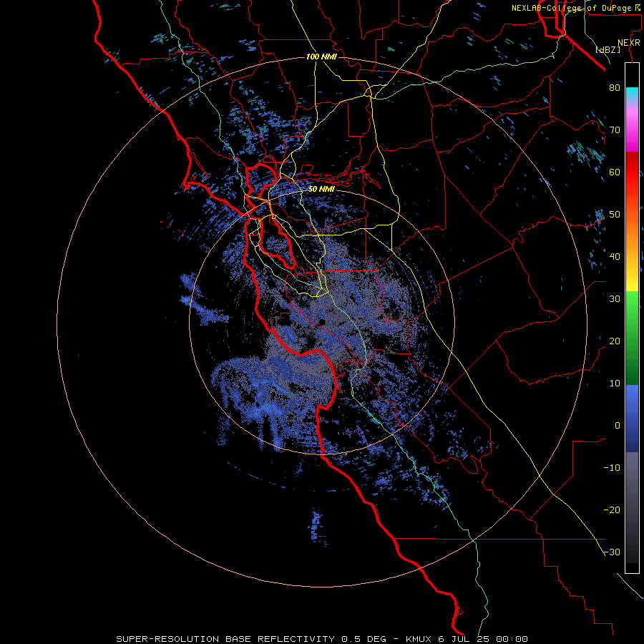Click the "0.5 DEG" elevation angle text
Viewport: 644px width, 644px height.
[364, 639]
